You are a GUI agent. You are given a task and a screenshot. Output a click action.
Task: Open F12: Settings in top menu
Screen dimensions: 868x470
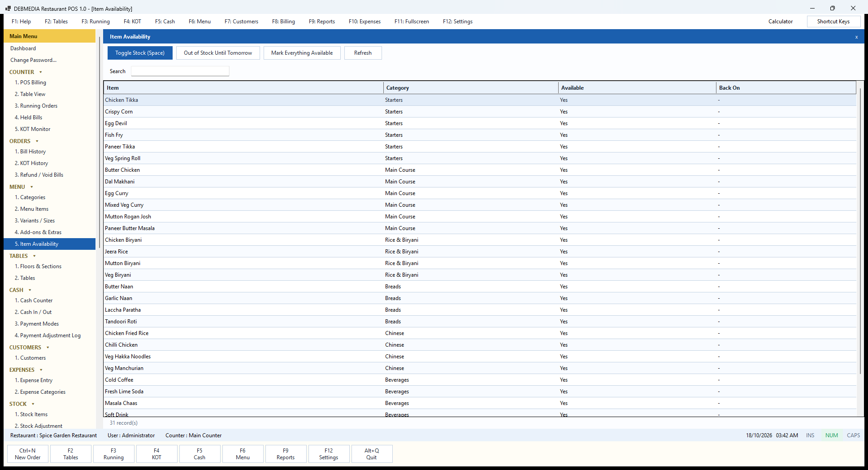click(x=458, y=22)
